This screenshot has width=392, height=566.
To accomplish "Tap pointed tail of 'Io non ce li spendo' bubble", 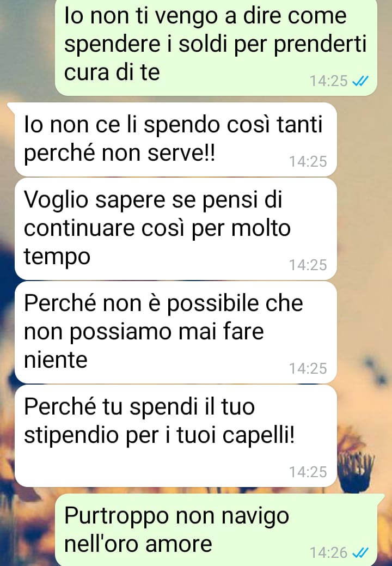I will click(11, 107).
